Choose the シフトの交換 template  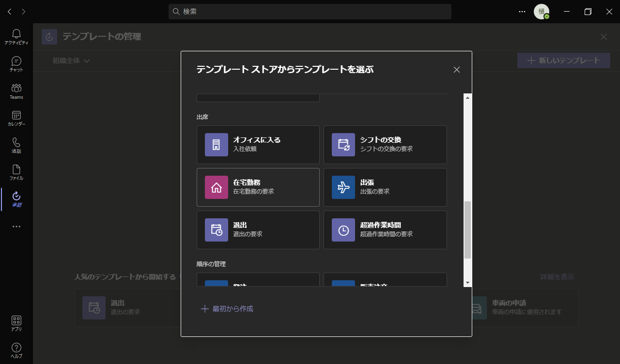click(385, 145)
